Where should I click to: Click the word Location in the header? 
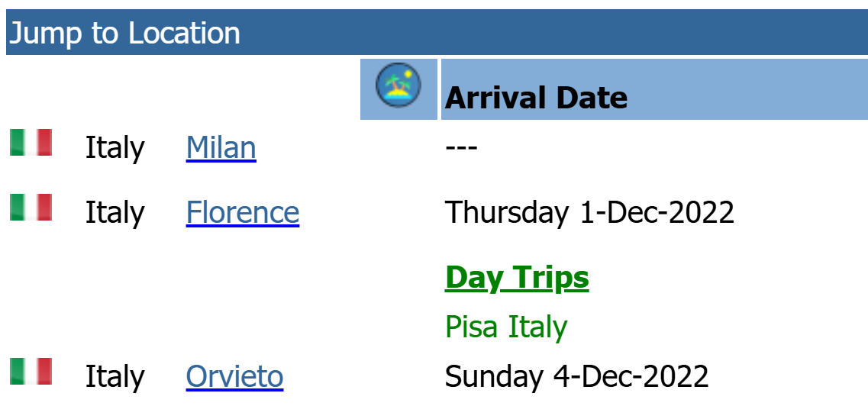pos(184,33)
